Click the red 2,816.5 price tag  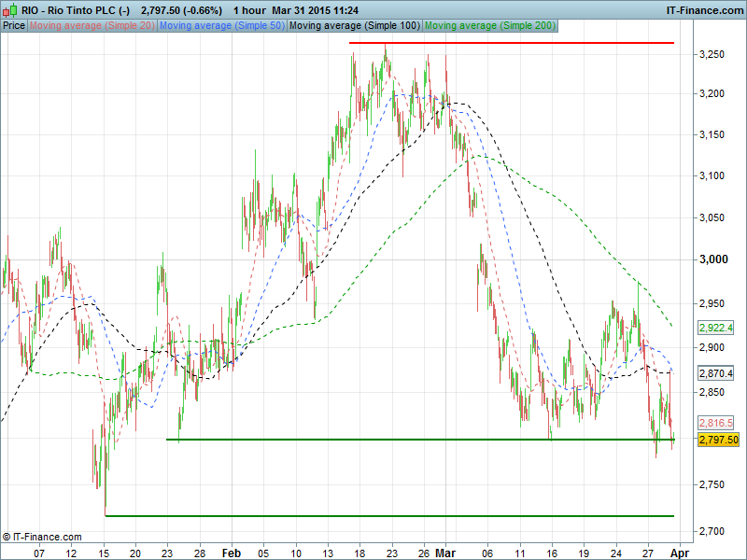coord(715,423)
